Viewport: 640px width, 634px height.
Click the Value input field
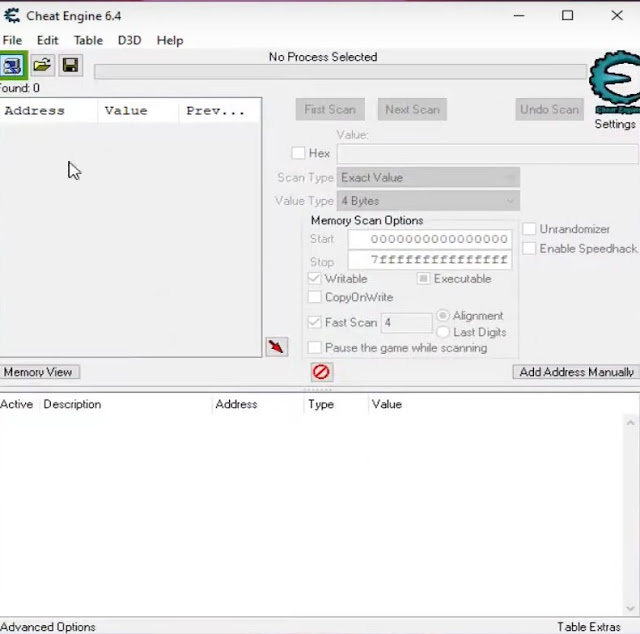(x=487, y=154)
